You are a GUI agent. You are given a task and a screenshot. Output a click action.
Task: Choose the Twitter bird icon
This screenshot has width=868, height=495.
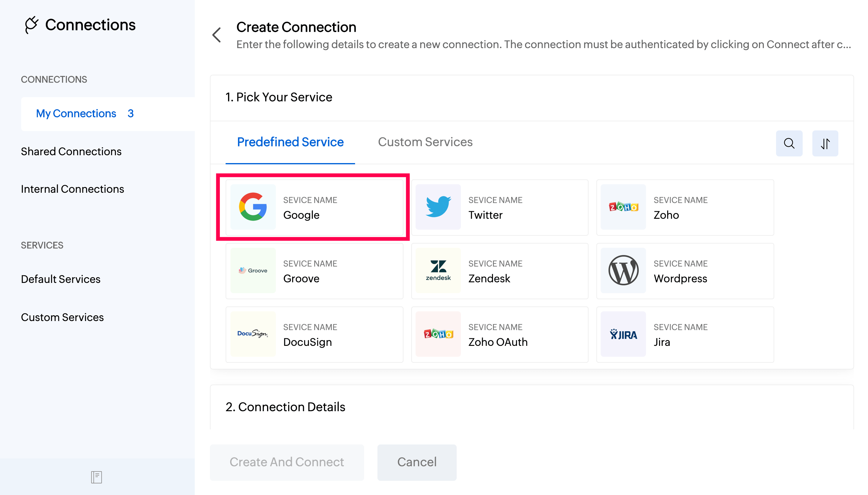[x=438, y=207]
